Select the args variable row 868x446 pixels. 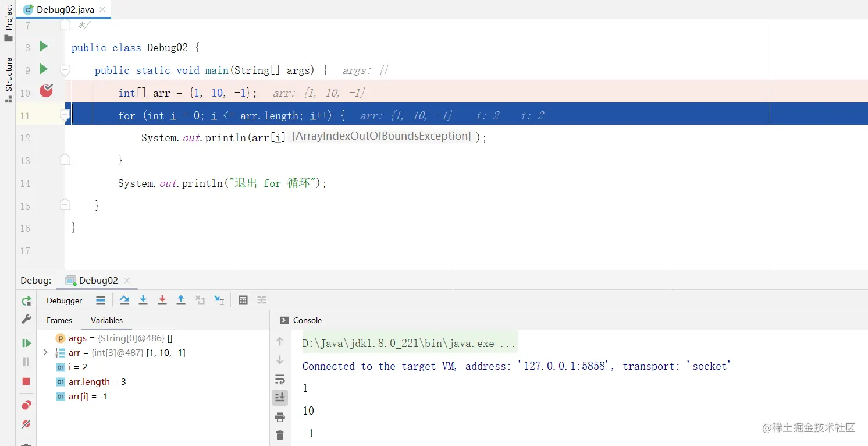(x=152, y=338)
